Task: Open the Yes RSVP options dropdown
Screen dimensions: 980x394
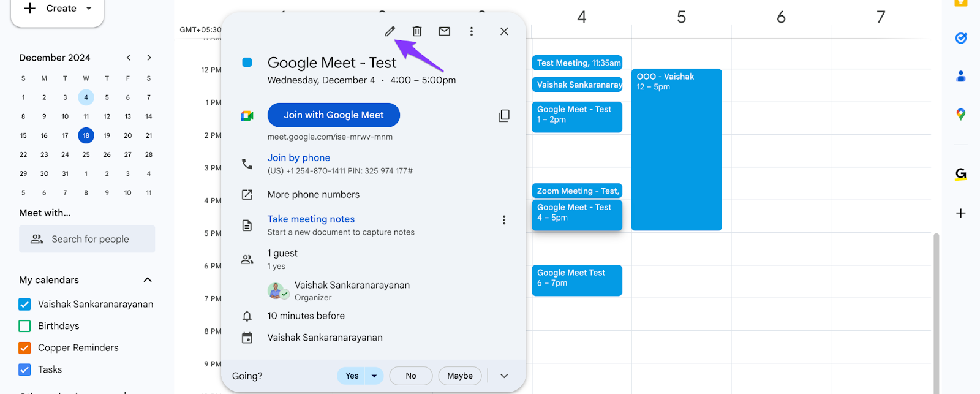Action: coord(374,376)
